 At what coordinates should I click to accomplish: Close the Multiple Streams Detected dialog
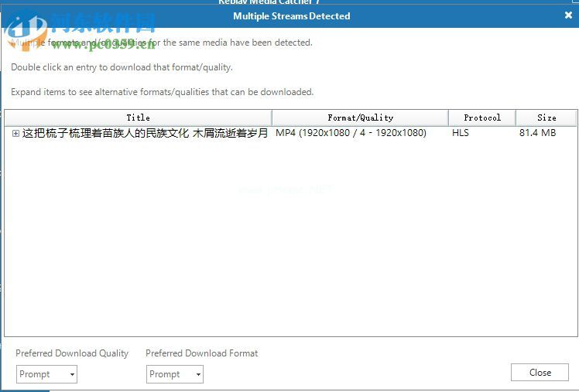point(568,15)
